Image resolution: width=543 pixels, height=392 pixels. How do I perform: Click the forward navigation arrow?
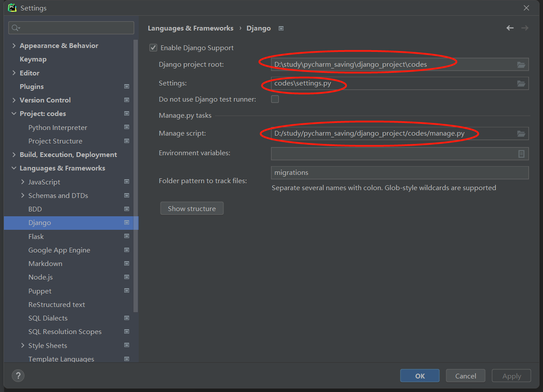click(x=525, y=28)
